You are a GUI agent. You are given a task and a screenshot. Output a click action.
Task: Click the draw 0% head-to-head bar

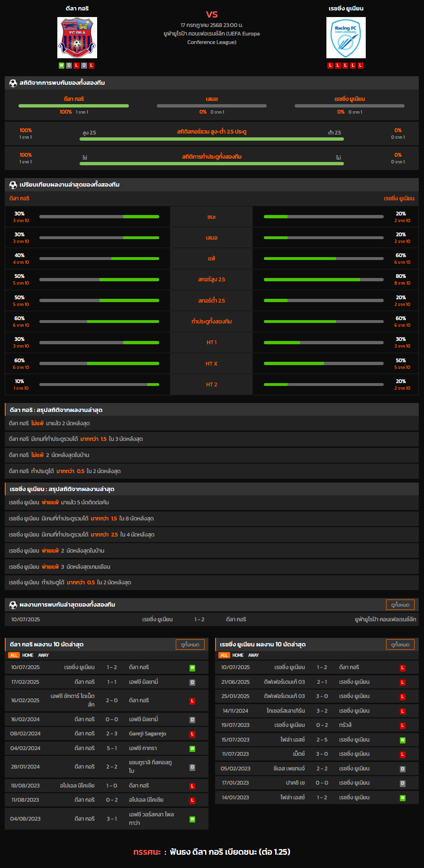(x=212, y=106)
